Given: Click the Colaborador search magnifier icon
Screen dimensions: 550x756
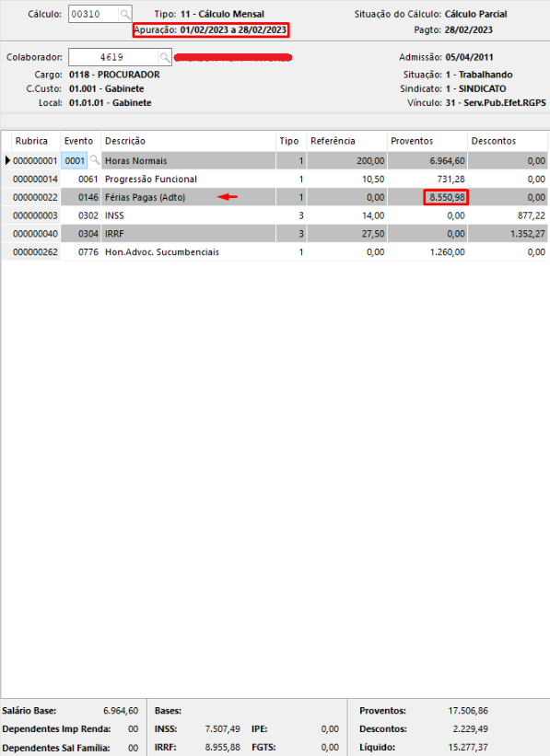Looking at the screenshot, I should pos(165,57).
